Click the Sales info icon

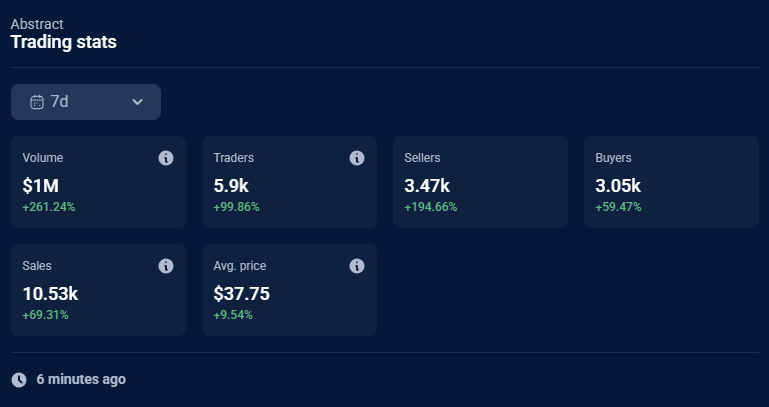coord(166,266)
